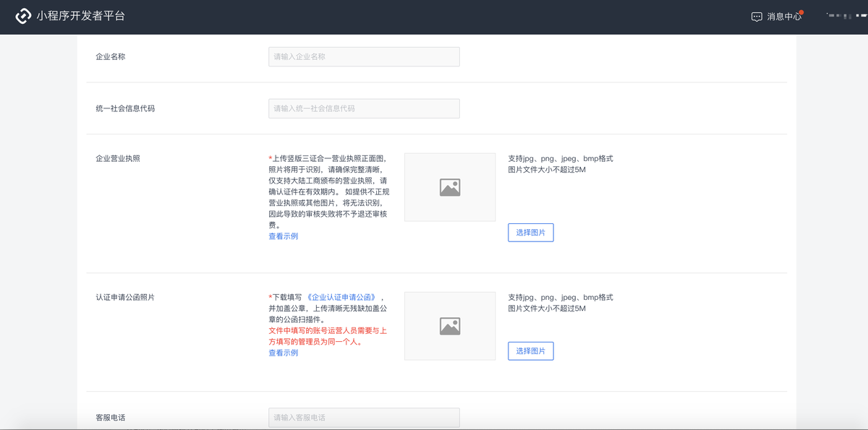Screen dimensions: 868x430
Task: Focus the 请输入统一社会信息代码 input field
Action: tap(364, 108)
